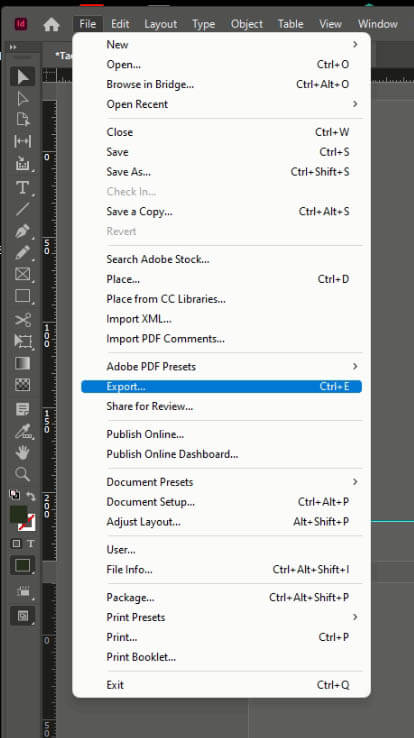Select the Zoom tool magnifier
Image resolution: width=414 pixels, height=738 pixels.
pos(23,473)
